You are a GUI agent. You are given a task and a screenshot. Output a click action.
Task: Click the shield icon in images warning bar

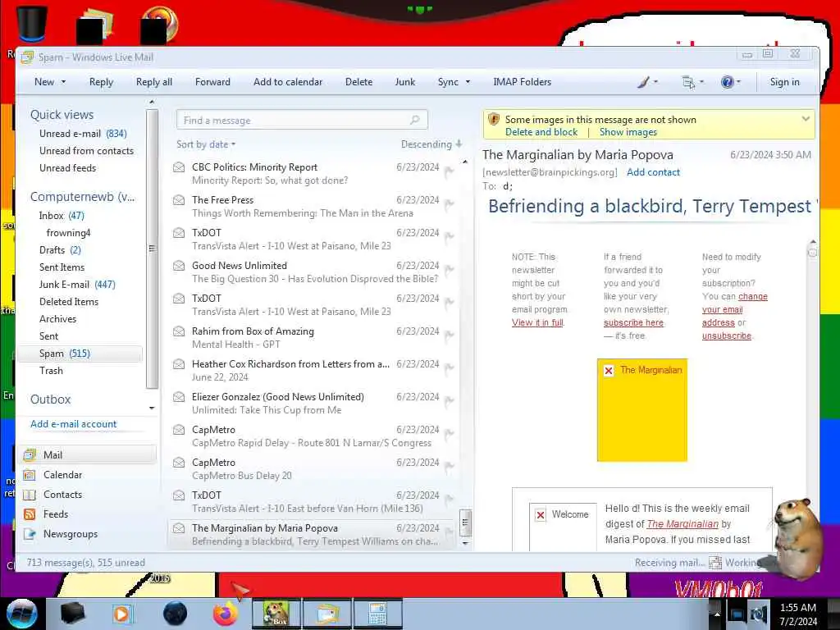pyautogui.click(x=494, y=120)
